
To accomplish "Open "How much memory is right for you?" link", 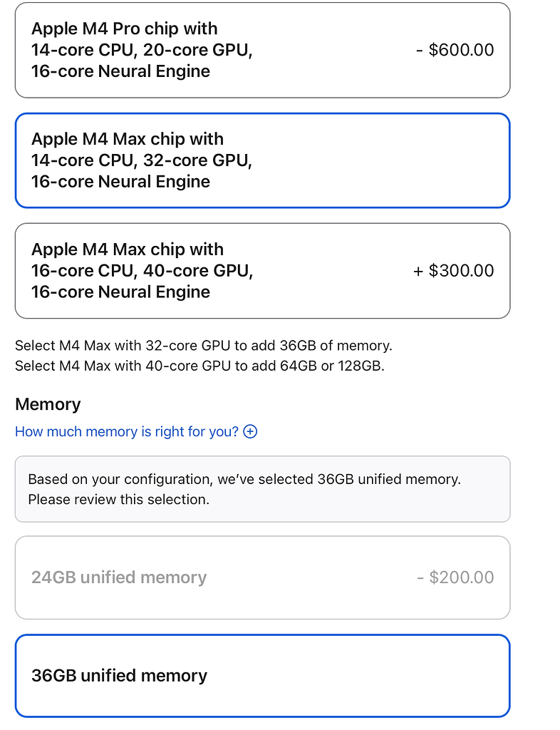I will [127, 431].
